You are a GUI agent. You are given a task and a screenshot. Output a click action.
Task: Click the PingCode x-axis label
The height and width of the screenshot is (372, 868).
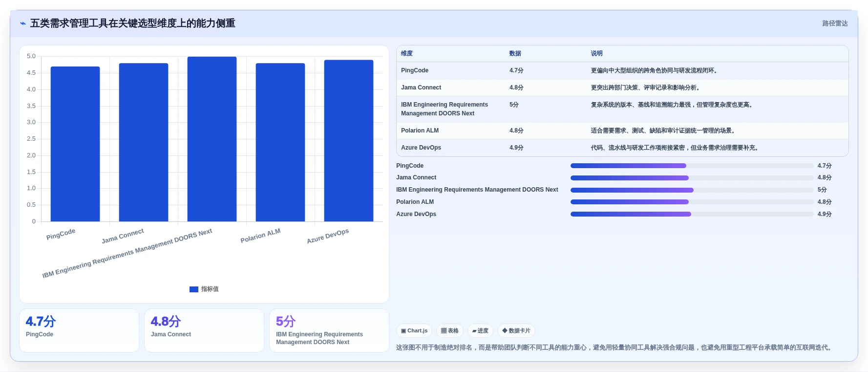(x=61, y=234)
